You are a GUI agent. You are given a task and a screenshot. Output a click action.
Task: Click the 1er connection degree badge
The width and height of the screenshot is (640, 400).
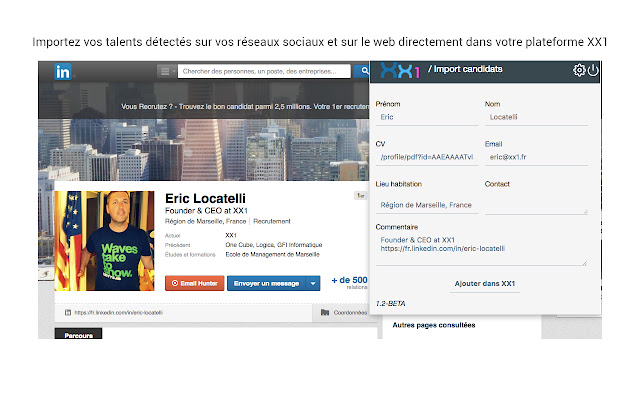point(360,196)
